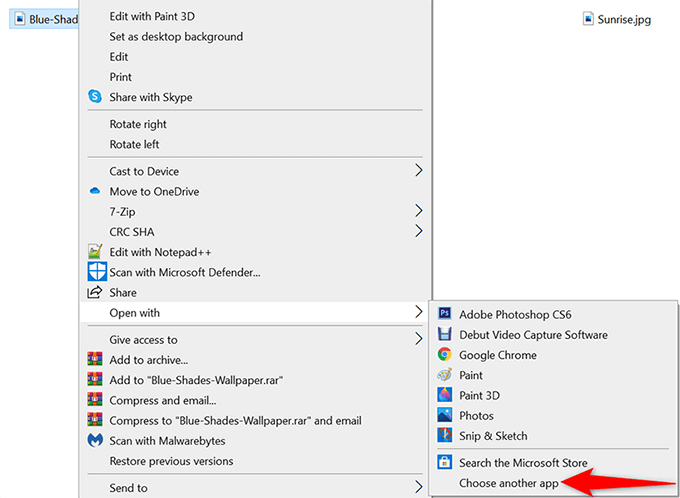Open Debut Video Capture Software
Image resolution: width=680 pixels, height=498 pixels.
(533, 335)
